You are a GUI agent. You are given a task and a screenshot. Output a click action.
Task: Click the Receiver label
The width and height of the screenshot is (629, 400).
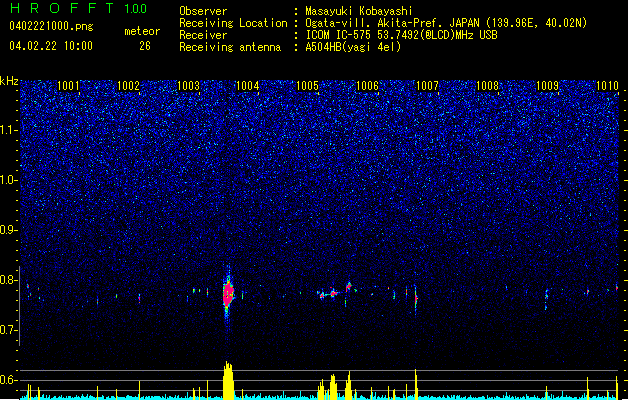click(x=203, y=35)
